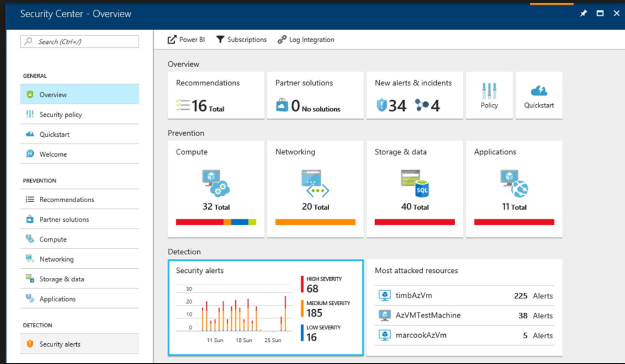Click the Storage & data SQL icon
The image size is (625, 364).
415,183
